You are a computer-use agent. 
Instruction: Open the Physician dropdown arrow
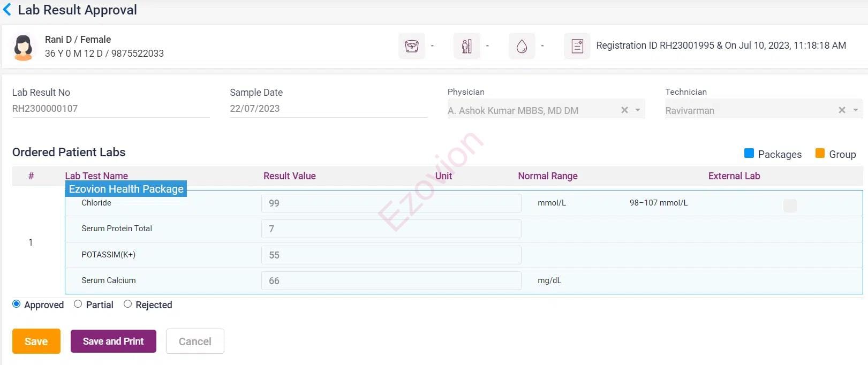tap(638, 110)
